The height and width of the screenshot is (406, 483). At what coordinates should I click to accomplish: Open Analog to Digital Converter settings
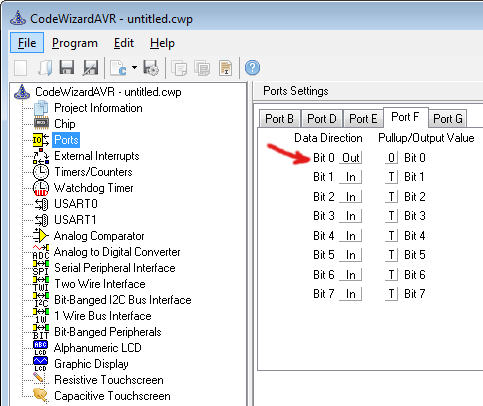(117, 252)
